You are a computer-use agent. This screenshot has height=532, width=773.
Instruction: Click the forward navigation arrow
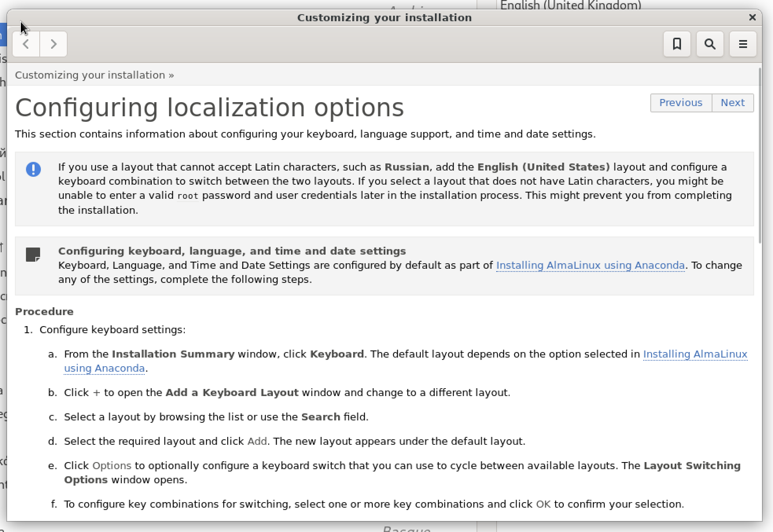[53, 44]
